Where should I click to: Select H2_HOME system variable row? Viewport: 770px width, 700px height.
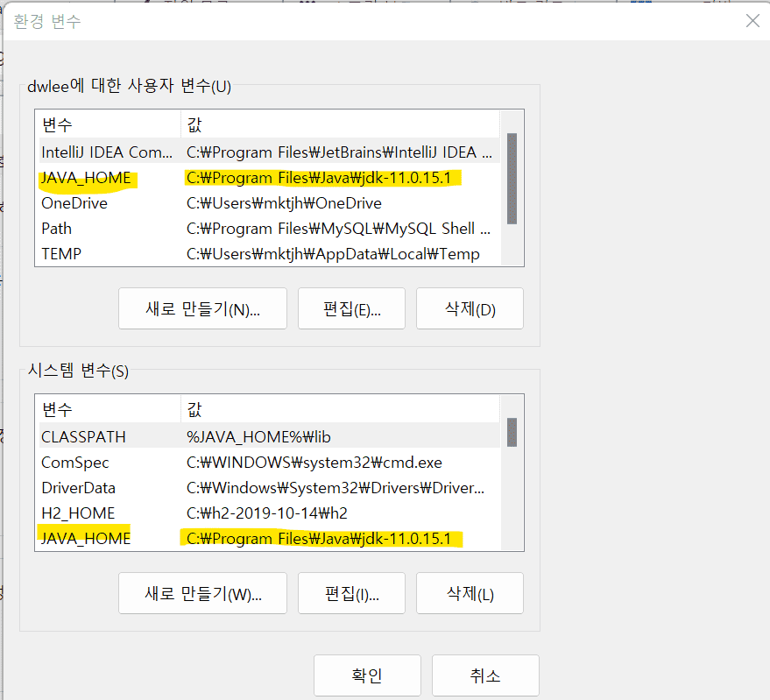(x=269, y=513)
